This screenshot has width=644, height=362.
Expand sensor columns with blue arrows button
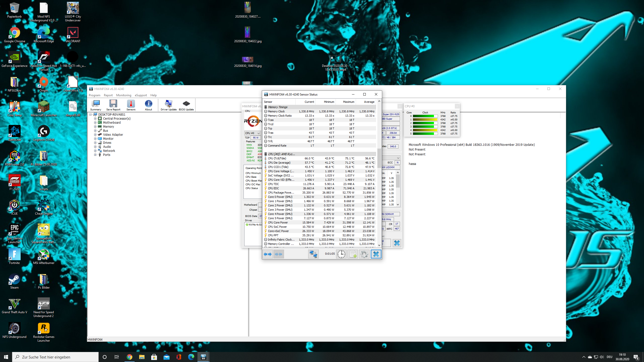268,254
